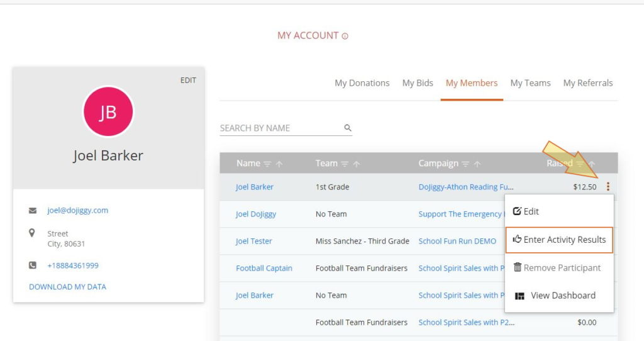Image resolution: width=644 pixels, height=341 pixels.
Task: Open the three-dot menu on Joel Barker's $12.50 row
Action: click(x=608, y=186)
